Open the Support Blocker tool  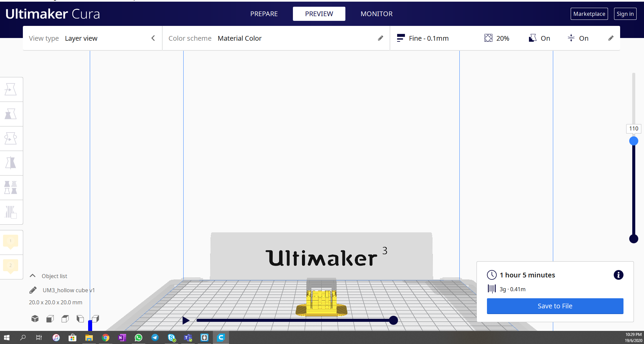coord(11,212)
